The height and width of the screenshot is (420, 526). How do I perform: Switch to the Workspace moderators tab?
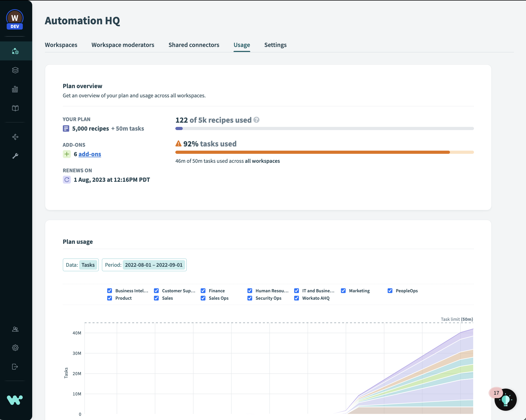pyautogui.click(x=123, y=45)
